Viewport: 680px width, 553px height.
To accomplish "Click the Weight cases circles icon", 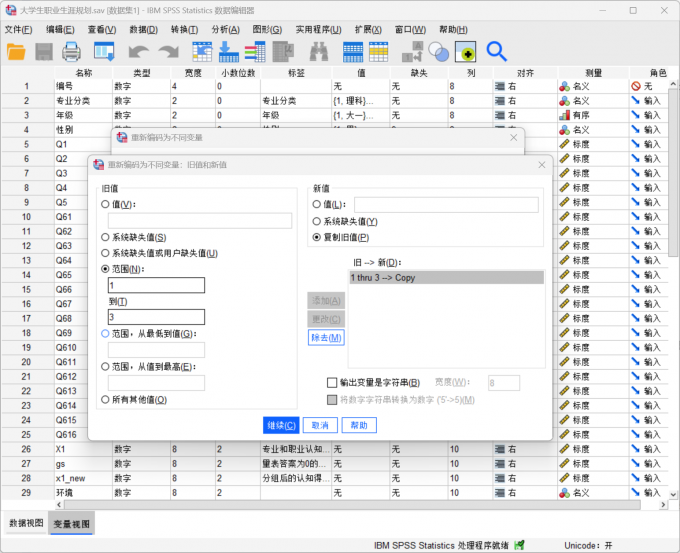I will pyautogui.click(x=438, y=52).
